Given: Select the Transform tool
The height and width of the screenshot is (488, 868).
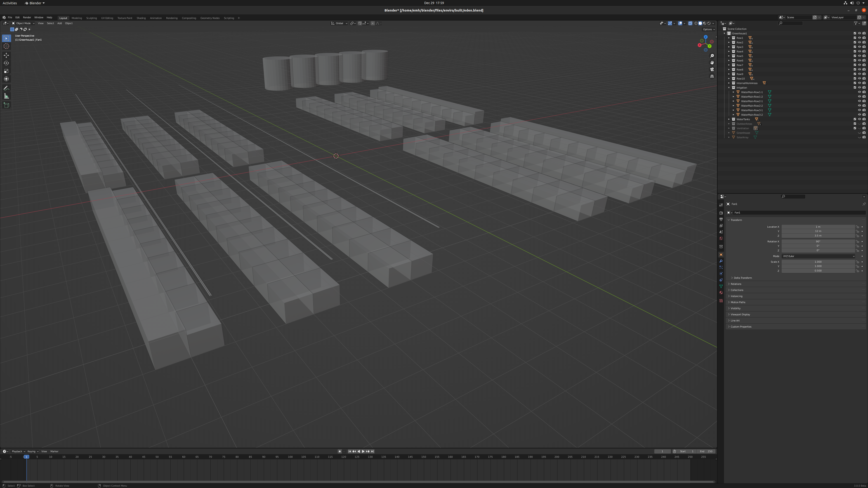Looking at the screenshot, I should click(6, 79).
